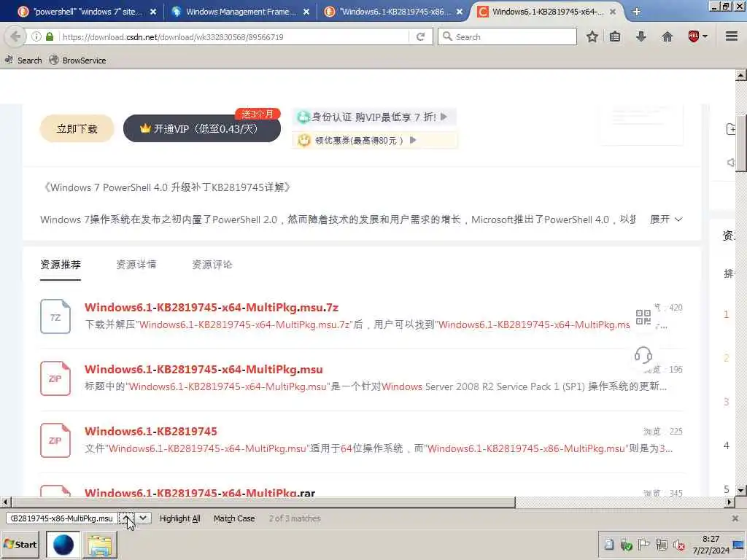Click the vertical scrollbar down arrow
The image size is (747, 560).
[741, 490]
